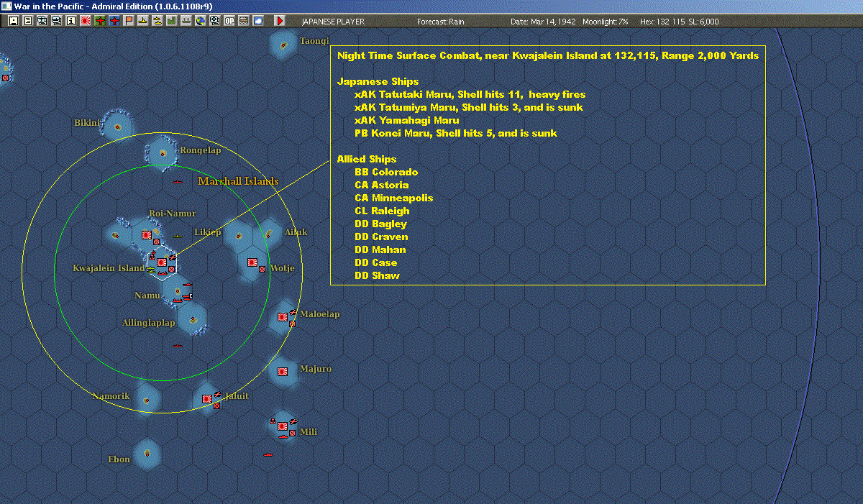Viewport: 863px width, 504px height.
Task: Toggle the weather cloud toolbar icon
Action: (x=257, y=21)
